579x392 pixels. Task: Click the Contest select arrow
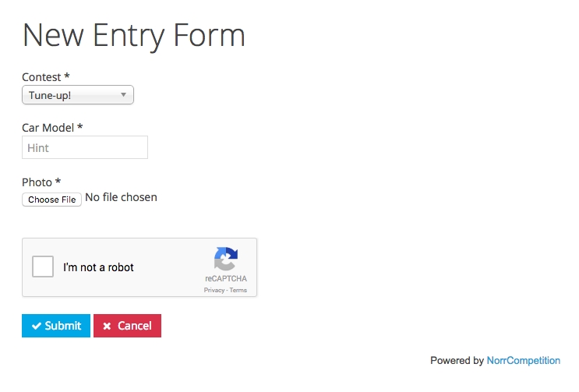tap(124, 95)
